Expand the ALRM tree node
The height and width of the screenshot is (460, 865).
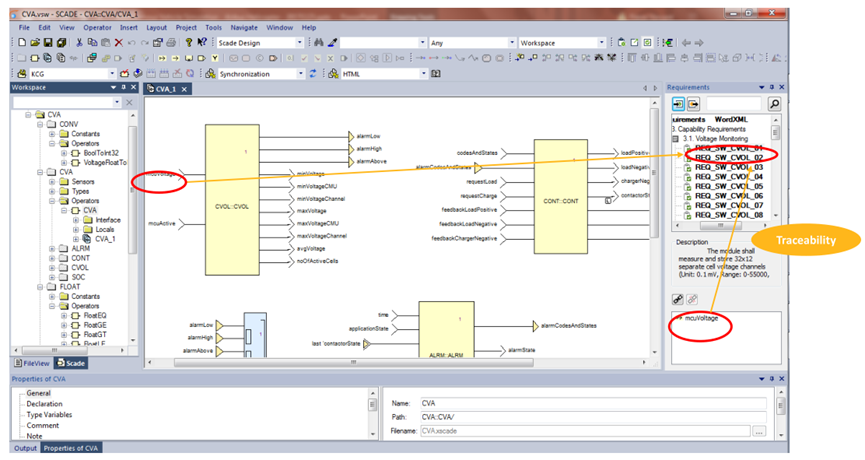click(52, 248)
